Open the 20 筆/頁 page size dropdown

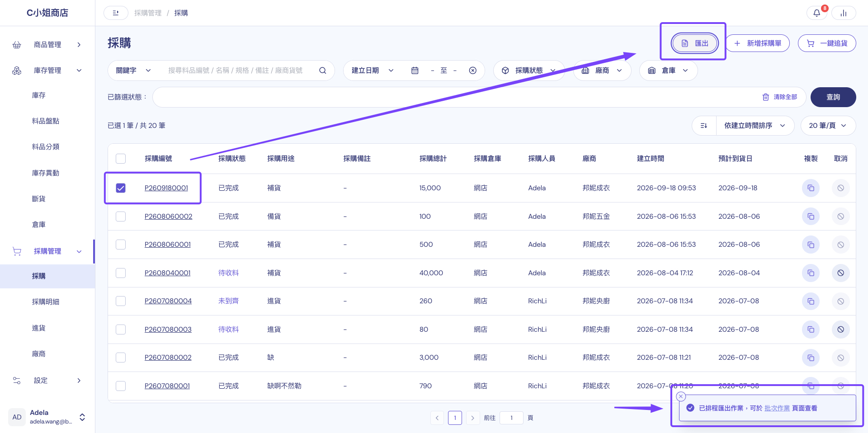click(828, 126)
